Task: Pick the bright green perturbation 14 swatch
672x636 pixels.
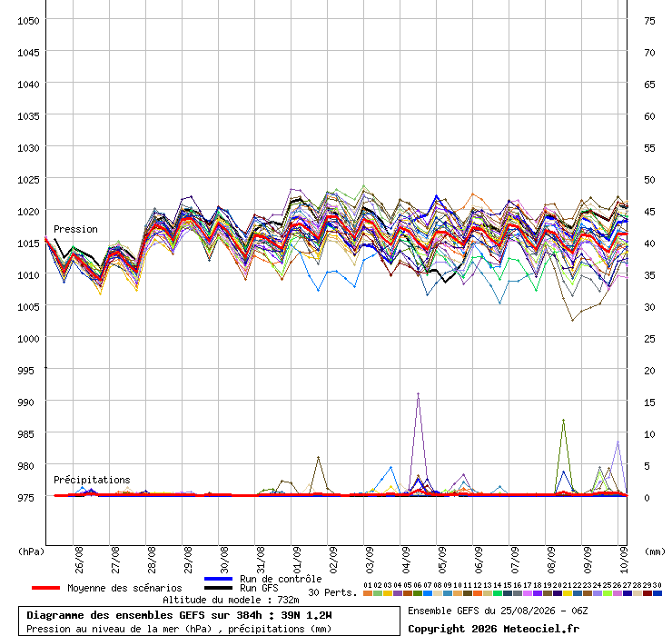Action: (497, 593)
